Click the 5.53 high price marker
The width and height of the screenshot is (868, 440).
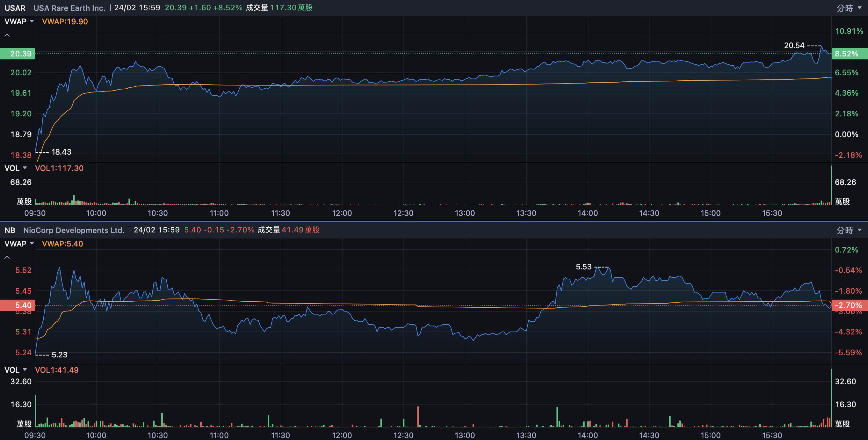(583, 267)
